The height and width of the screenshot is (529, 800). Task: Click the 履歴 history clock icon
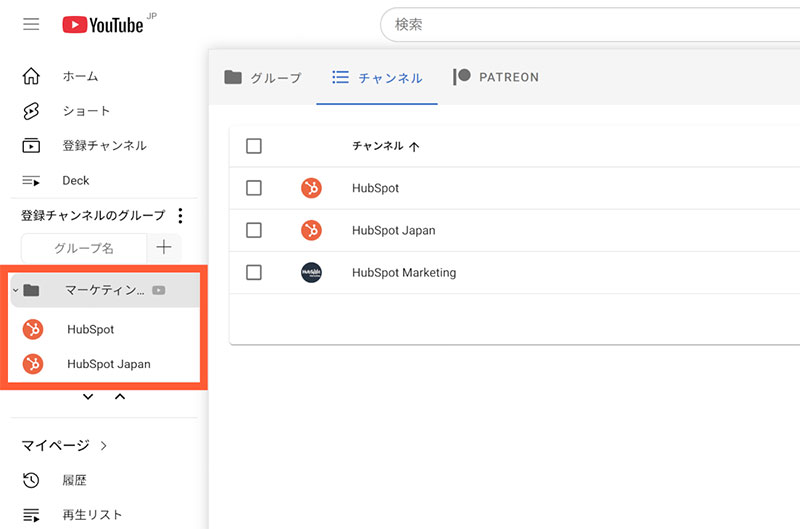click(31, 480)
